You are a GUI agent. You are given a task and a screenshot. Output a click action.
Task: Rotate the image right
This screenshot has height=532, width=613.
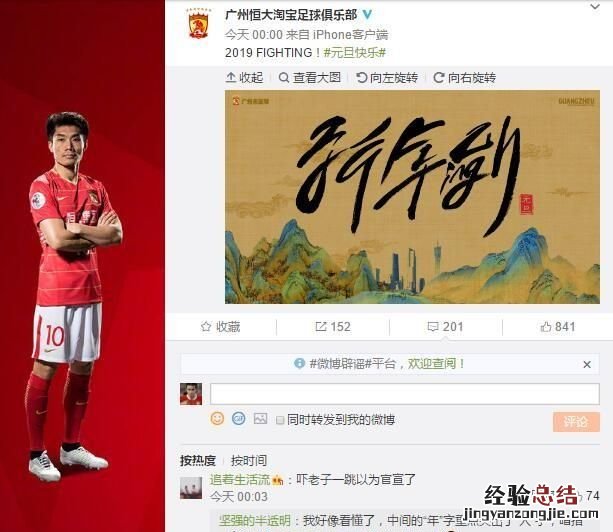click(x=464, y=78)
